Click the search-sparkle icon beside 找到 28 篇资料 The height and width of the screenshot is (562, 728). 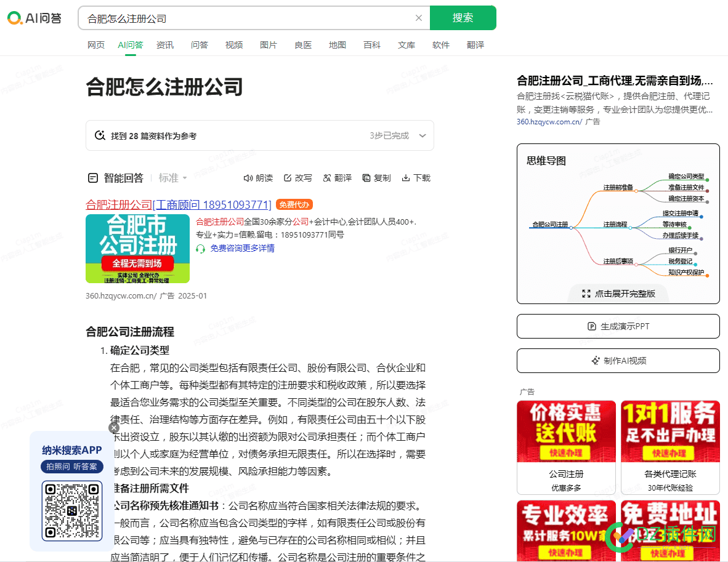click(x=100, y=135)
